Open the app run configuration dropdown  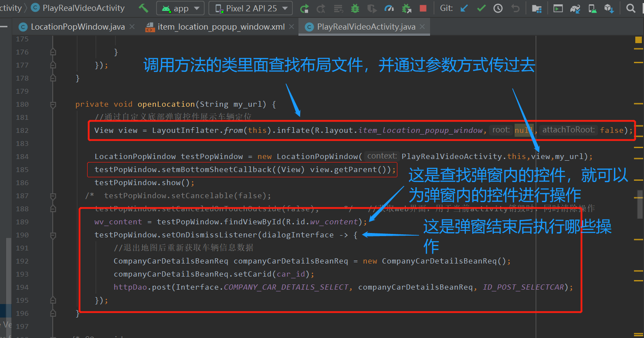[180, 8]
